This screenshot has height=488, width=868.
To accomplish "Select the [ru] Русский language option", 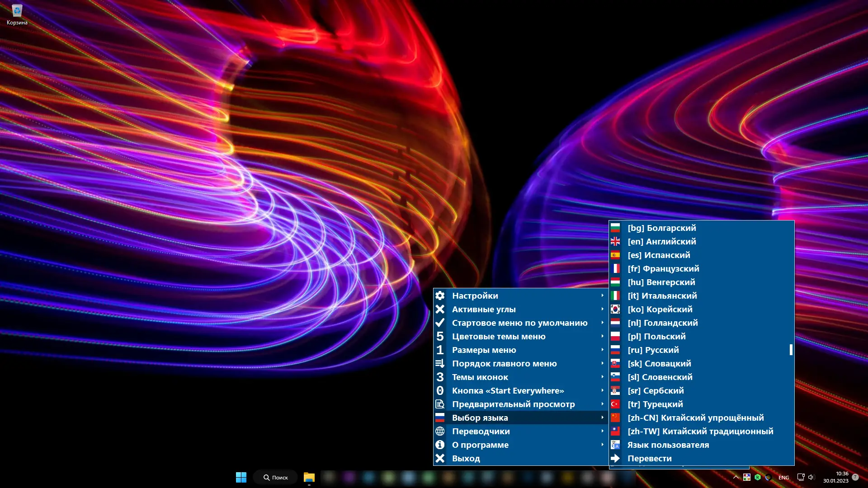I will pos(653,350).
